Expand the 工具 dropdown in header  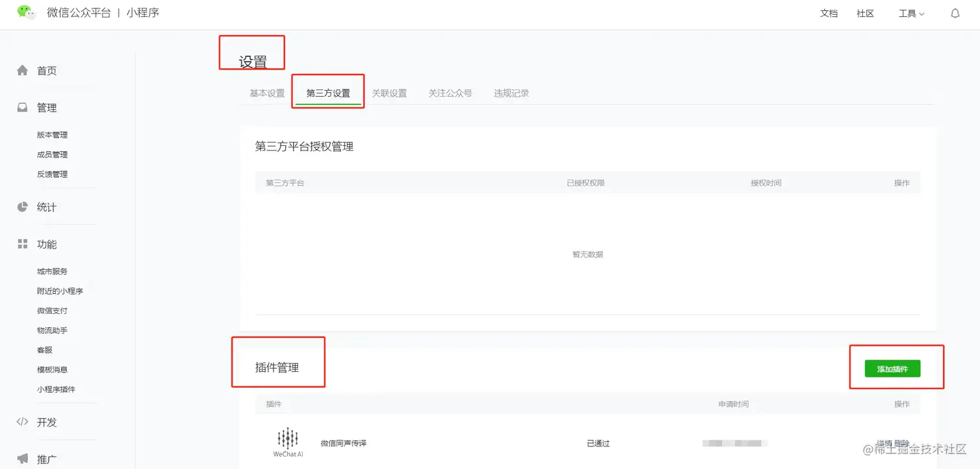coord(911,13)
